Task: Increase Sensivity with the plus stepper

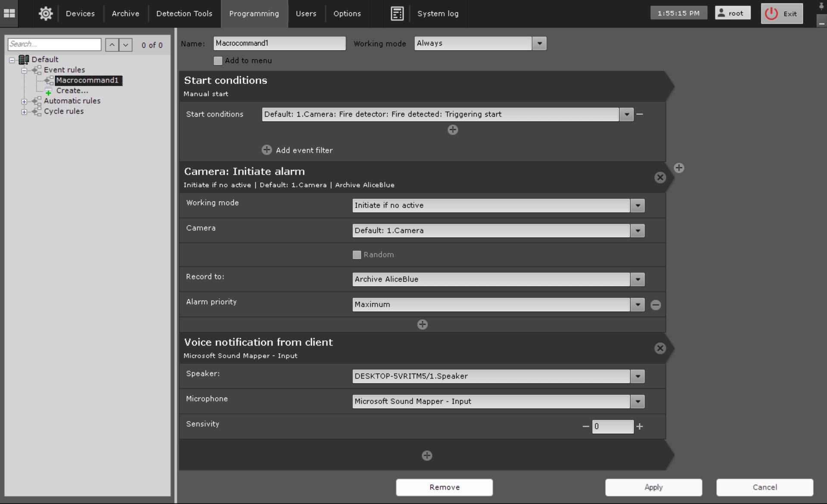Action: 640,426
